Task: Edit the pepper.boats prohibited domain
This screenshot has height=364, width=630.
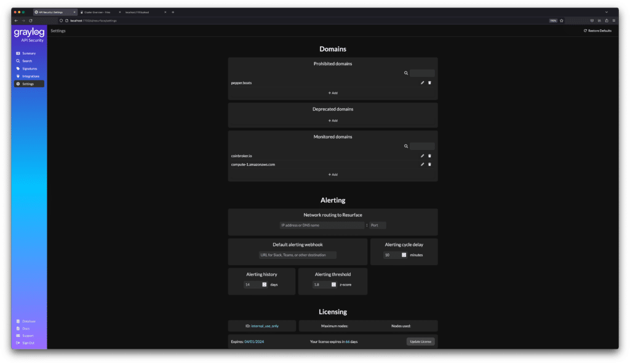Action: pos(422,82)
